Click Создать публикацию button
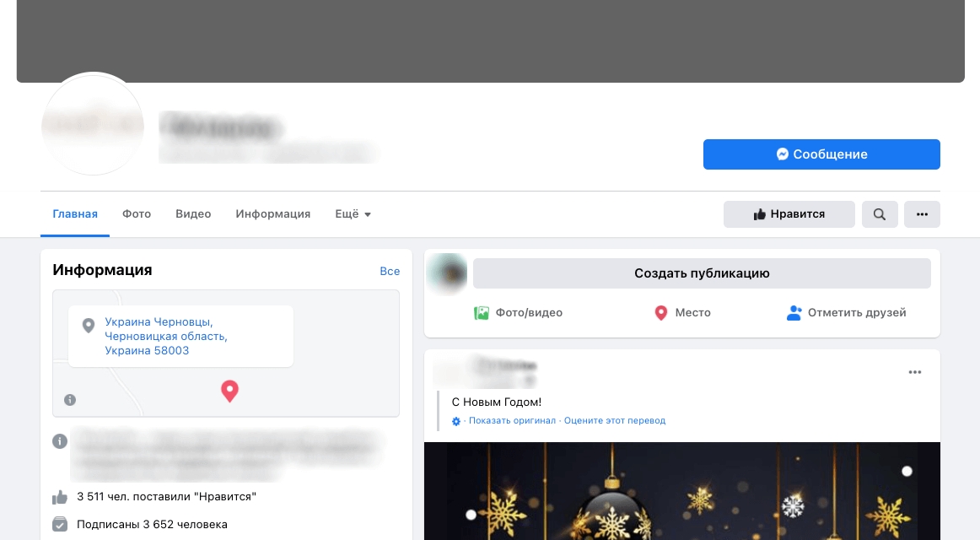Viewport: 980px width, 540px height. 702,273
